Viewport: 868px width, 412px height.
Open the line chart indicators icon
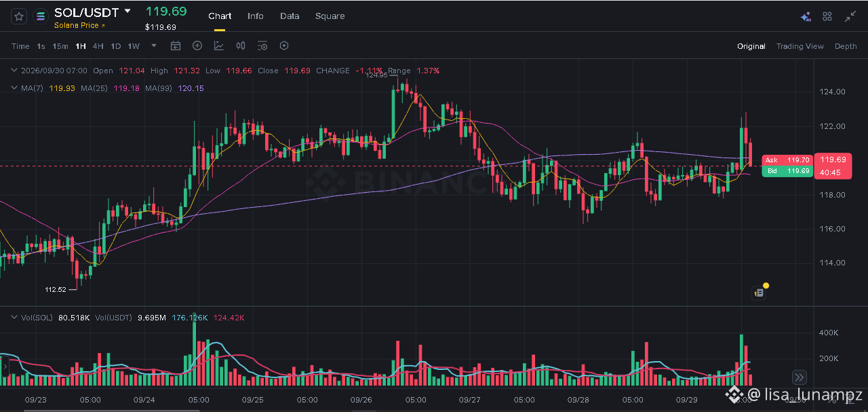coord(219,46)
